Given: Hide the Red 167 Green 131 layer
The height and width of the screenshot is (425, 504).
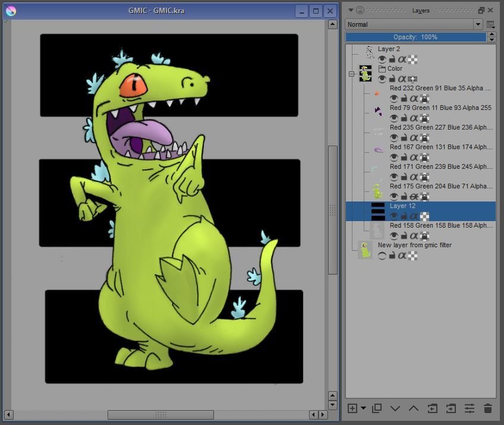Looking at the screenshot, I should point(393,157).
